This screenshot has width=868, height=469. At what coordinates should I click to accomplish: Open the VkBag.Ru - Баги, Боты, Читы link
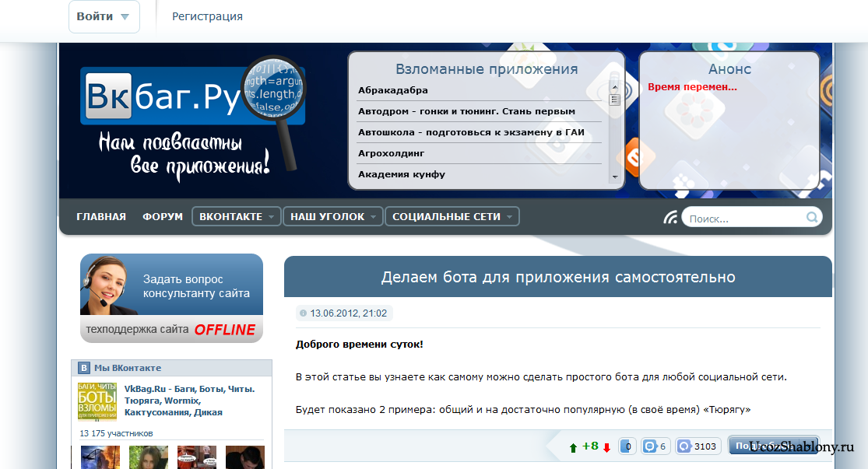tap(189, 401)
